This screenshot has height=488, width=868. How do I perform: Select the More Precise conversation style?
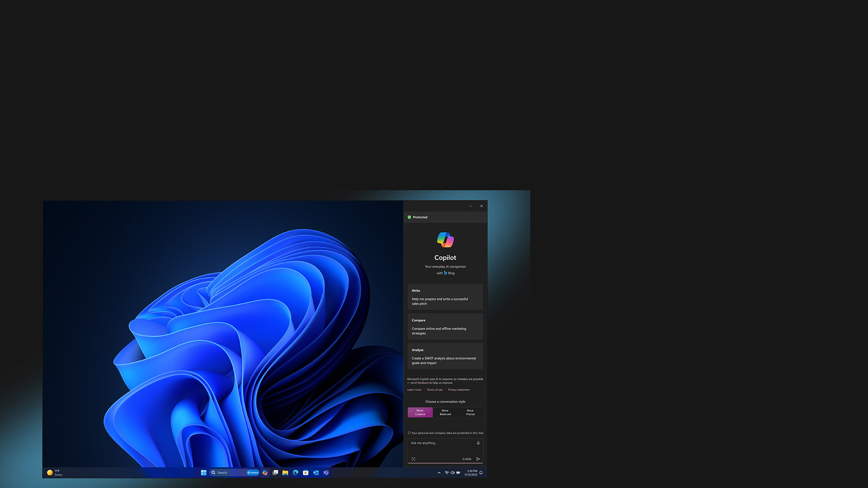(x=470, y=412)
